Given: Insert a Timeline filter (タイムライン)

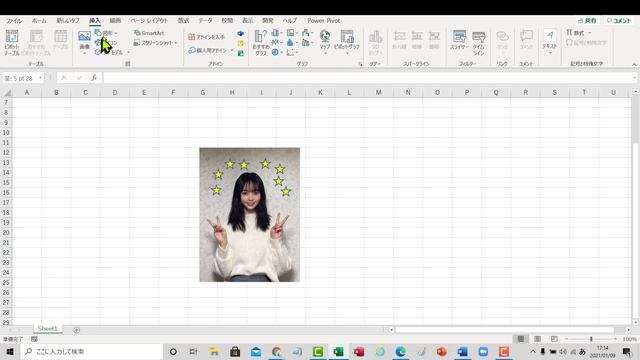Looking at the screenshot, I should point(479,43).
